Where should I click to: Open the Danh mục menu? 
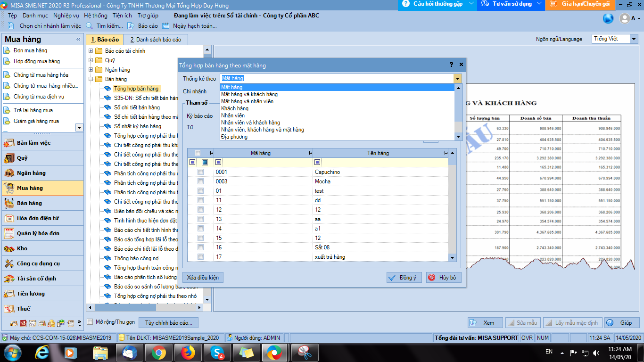(35, 16)
